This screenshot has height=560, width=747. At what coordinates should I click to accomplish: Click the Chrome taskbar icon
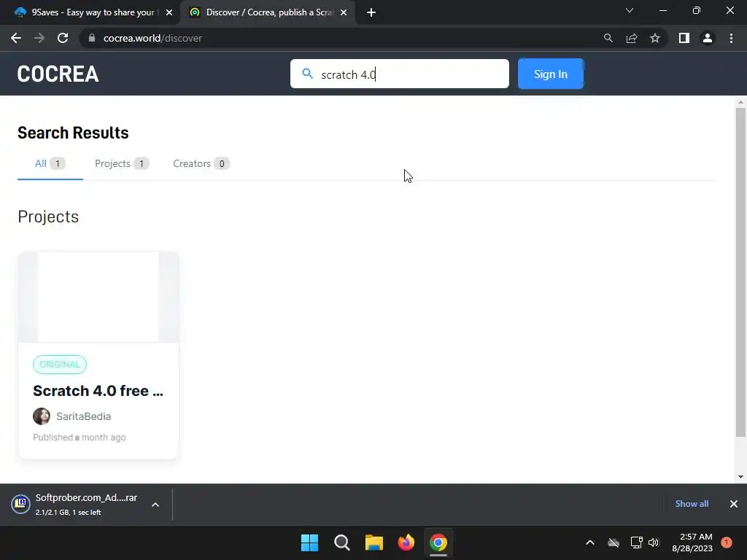[x=438, y=542]
